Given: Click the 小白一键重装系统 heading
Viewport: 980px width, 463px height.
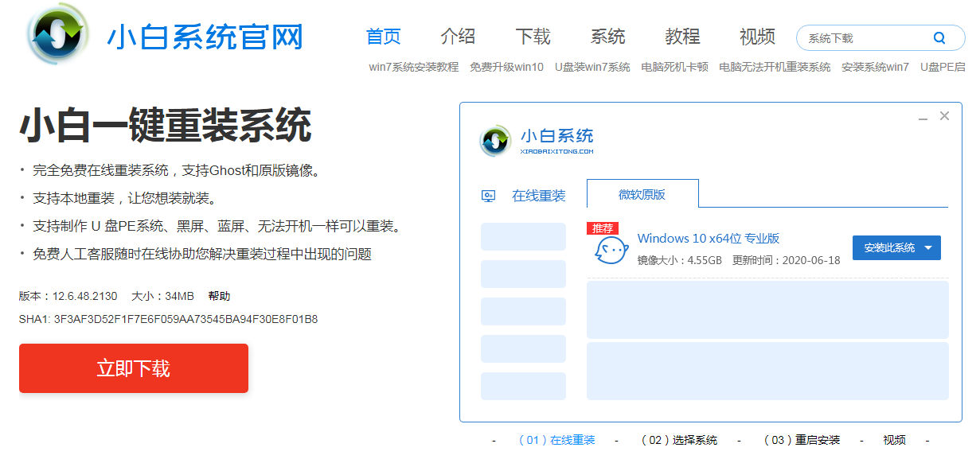Looking at the screenshot, I should (x=165, y=125).
